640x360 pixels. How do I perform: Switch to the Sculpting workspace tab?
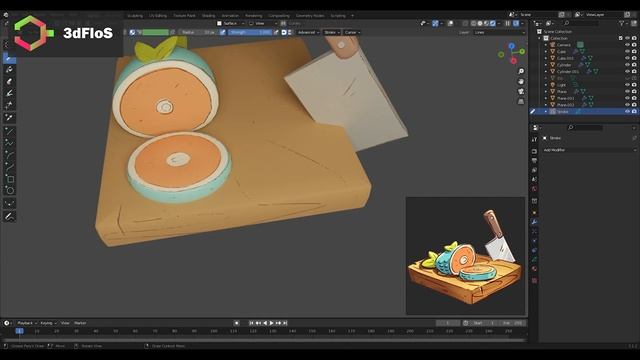pos(135,16)
